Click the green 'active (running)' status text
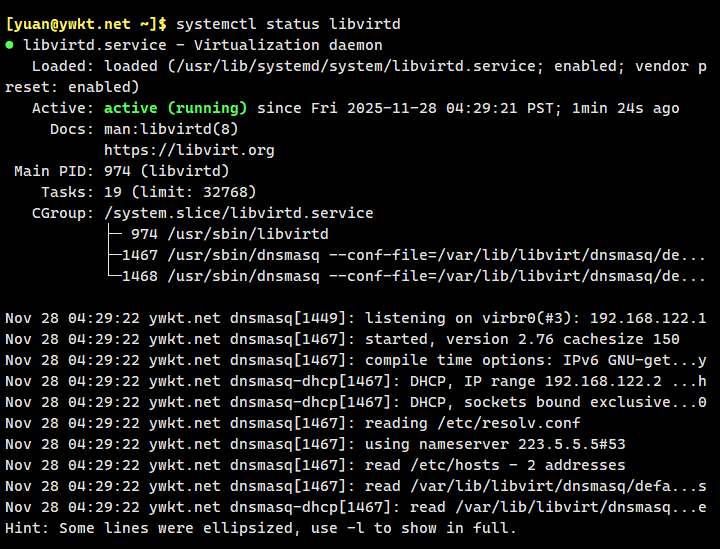The image size is (720, 549). coord(175,108)
